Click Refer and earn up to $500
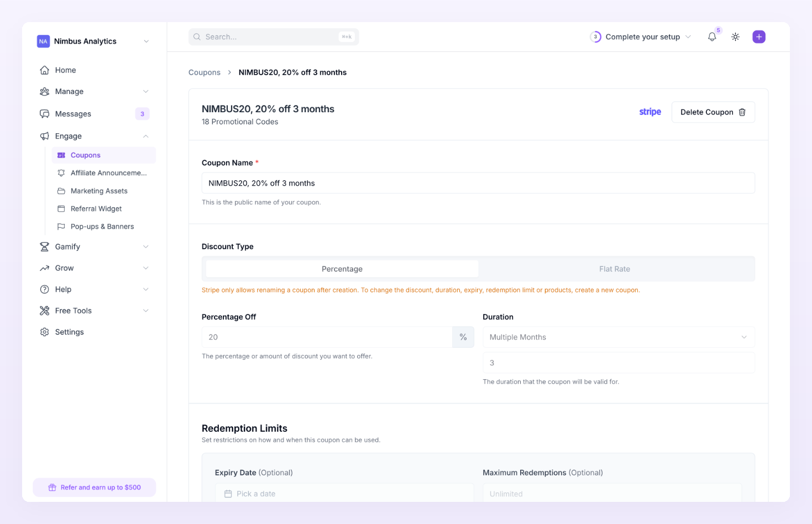The image size is (812, 524). pos(95,488)
